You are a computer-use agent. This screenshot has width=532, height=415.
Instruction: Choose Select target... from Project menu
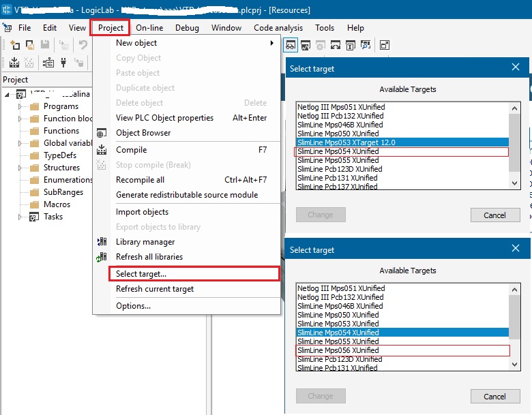[194, 274]
